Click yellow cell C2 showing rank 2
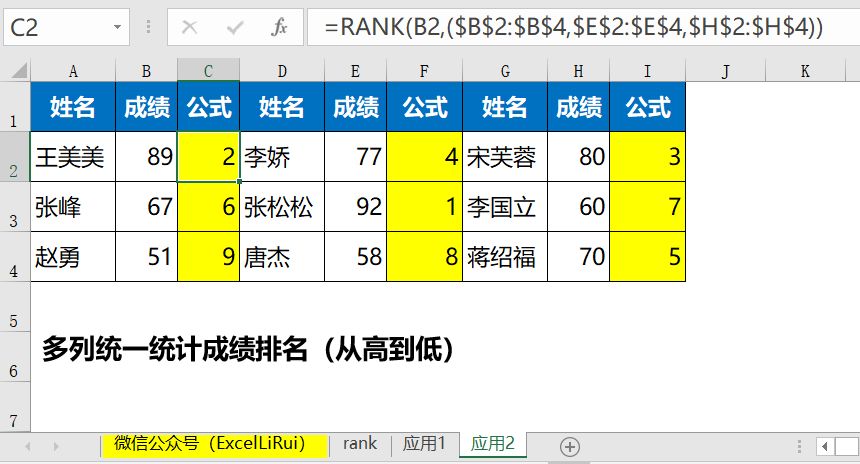Image resolution: width=860 pixels, height=464 pixels. pyautogui.click(x=208, y=157)
